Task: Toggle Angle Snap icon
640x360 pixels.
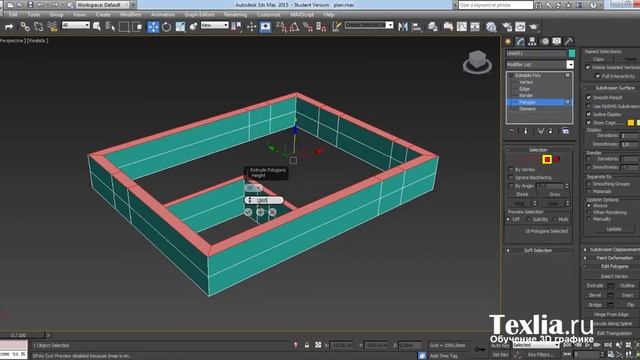Action: pyautogui.click(x=294, y=27)
